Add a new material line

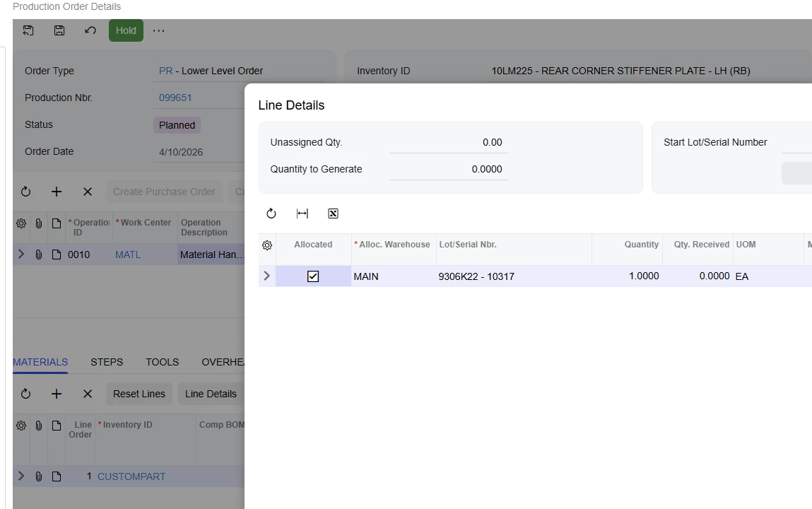click(x=57, y=394)
